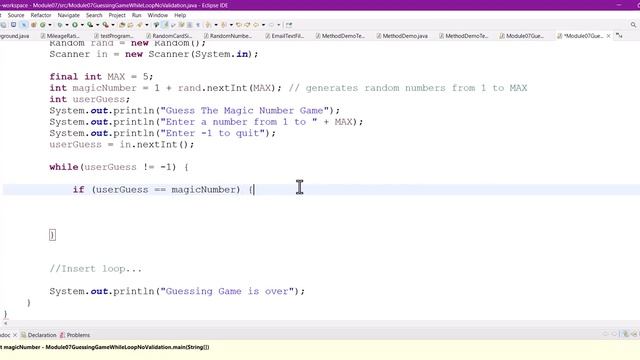The height and width of the screenshot is (360, 640).
Task: Open the Project menu
Action: click(117, 15)
